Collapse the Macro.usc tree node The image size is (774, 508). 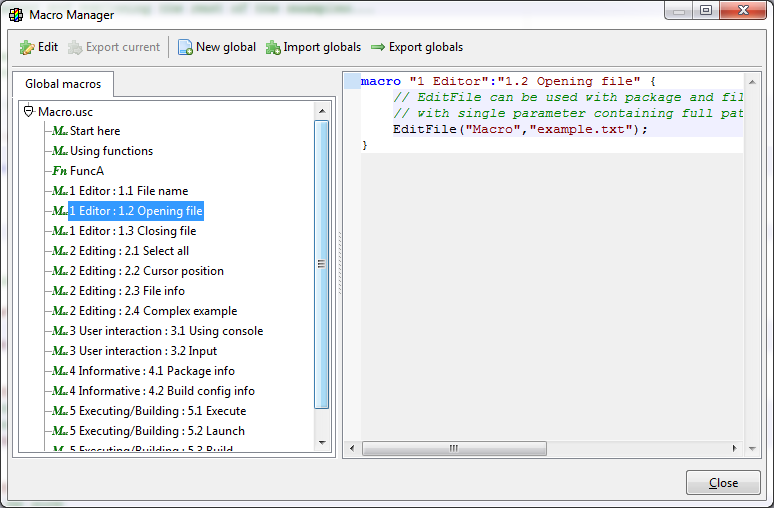(28, 111)
